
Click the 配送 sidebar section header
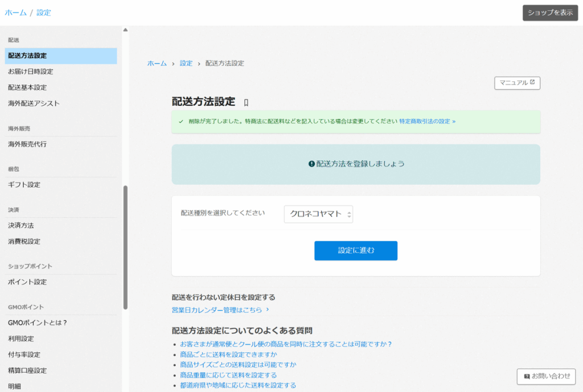14,40
